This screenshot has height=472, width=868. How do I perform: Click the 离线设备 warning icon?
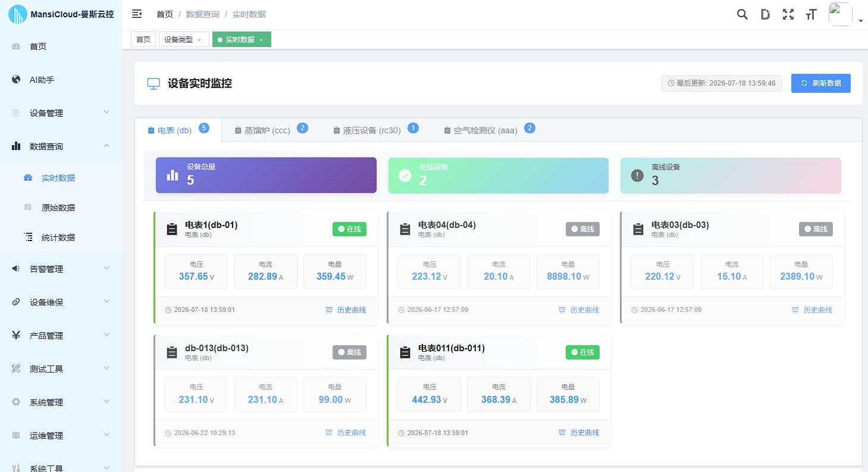click(x=637, y=176)
